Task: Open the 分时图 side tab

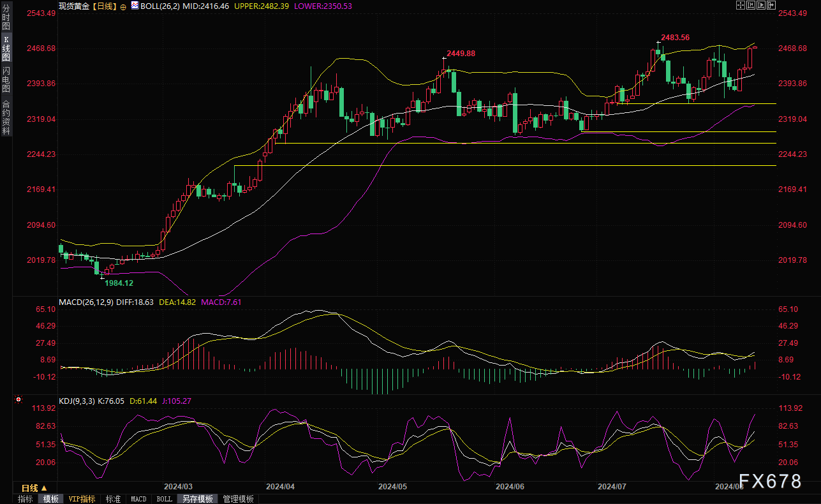Action: (x=6, y=17)
